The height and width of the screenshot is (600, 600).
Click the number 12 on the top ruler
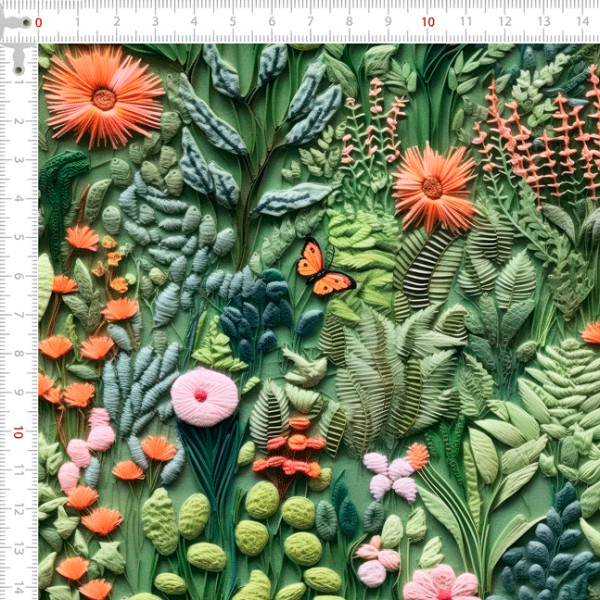505,21
